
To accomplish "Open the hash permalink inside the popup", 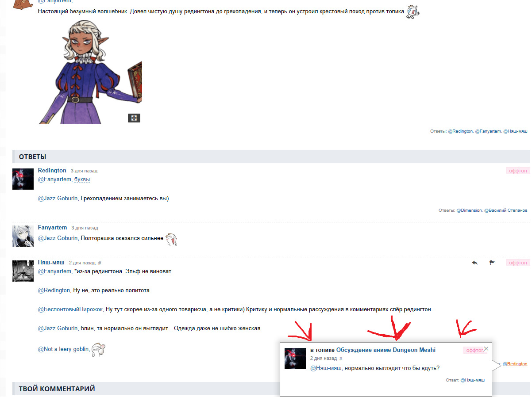I will pos(341,359).
